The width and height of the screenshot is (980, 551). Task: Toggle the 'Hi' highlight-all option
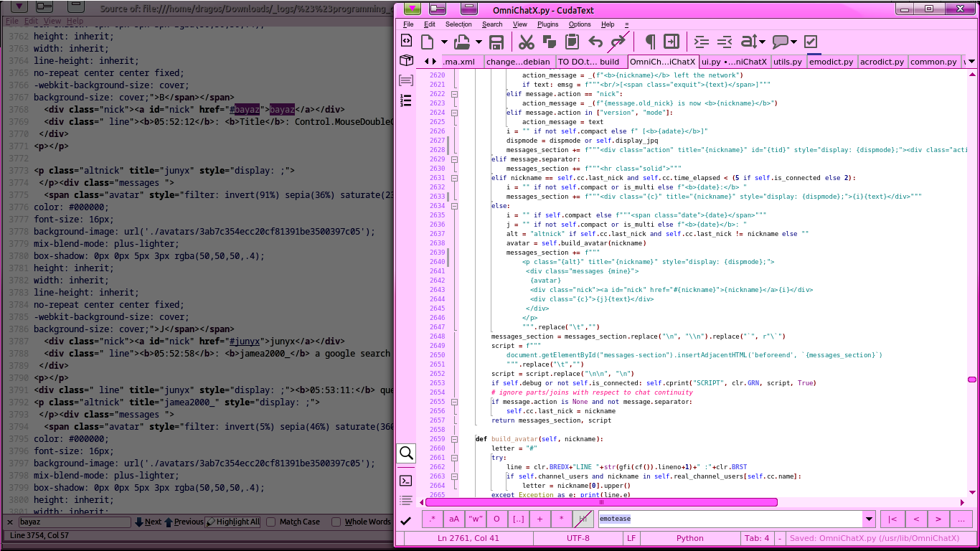(x=583, y=519)
